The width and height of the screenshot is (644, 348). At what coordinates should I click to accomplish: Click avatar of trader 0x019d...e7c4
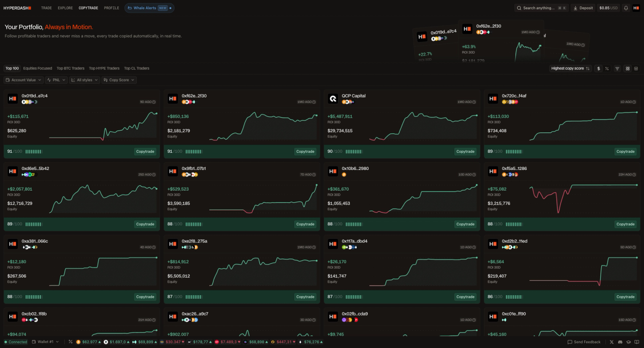(13, 99)
